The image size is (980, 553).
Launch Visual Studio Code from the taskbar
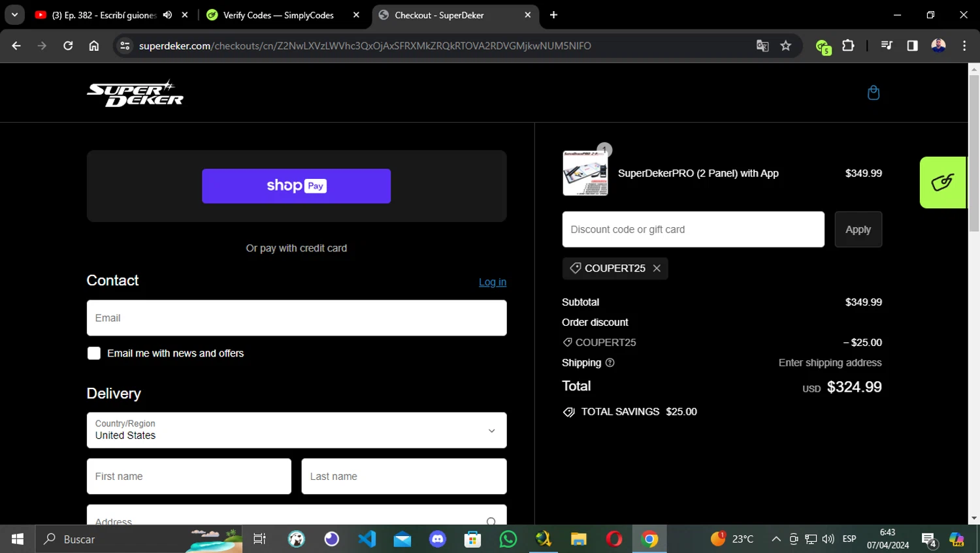coord(367,539)
